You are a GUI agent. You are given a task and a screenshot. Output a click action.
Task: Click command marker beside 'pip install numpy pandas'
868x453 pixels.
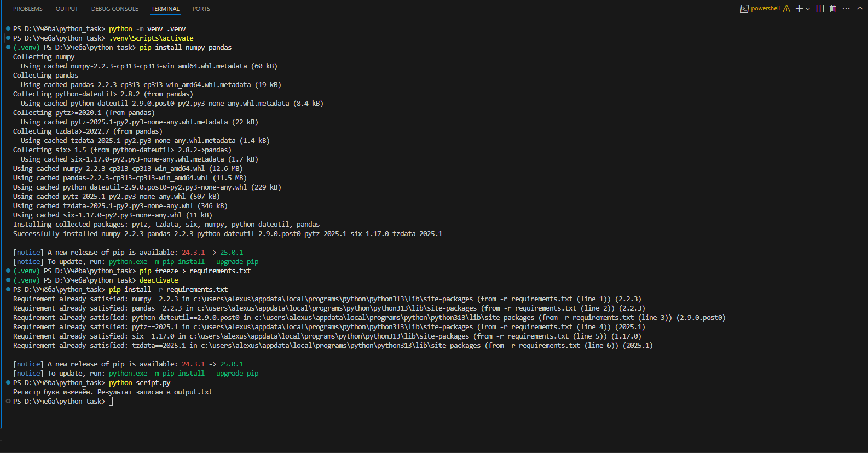coord(8,47)
